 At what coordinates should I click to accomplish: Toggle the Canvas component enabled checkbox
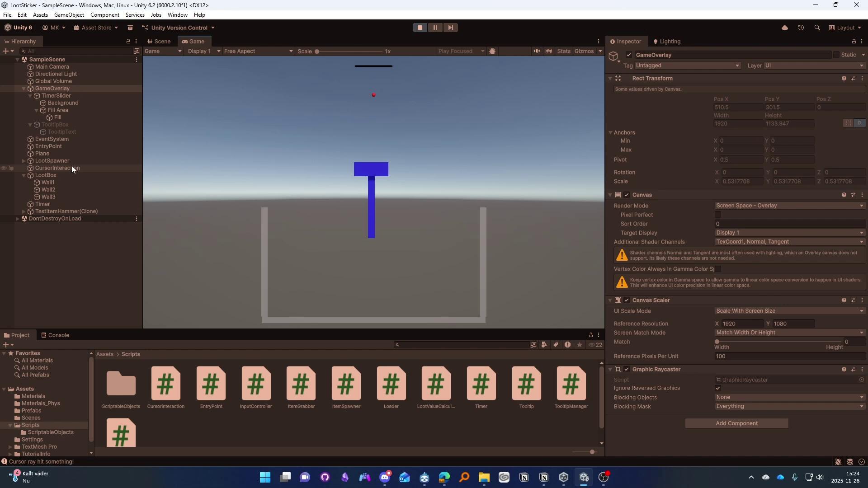coord(627,195)
